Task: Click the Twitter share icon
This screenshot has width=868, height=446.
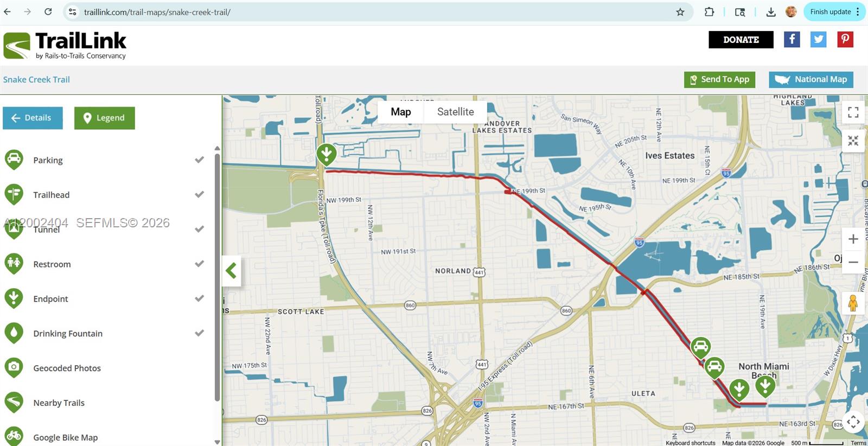Action: tap(818, 39)
